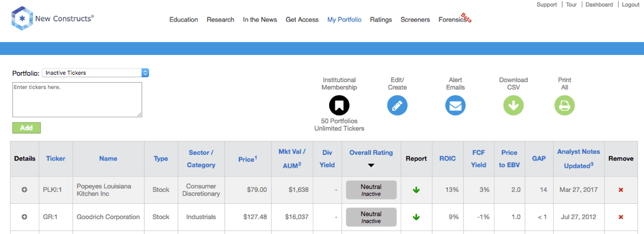Open the Ratings menu
Viewport: 644px width, 234px height.
click(x=380, y=20)
